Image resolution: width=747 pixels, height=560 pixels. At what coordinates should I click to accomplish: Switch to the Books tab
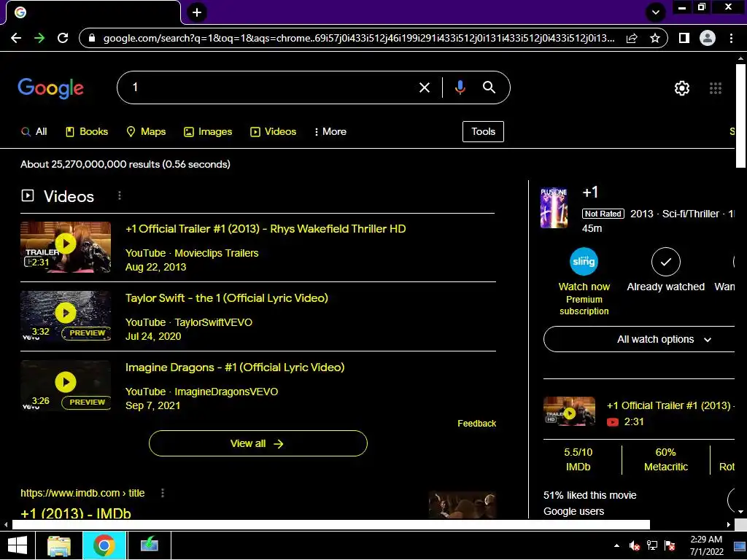87,131
